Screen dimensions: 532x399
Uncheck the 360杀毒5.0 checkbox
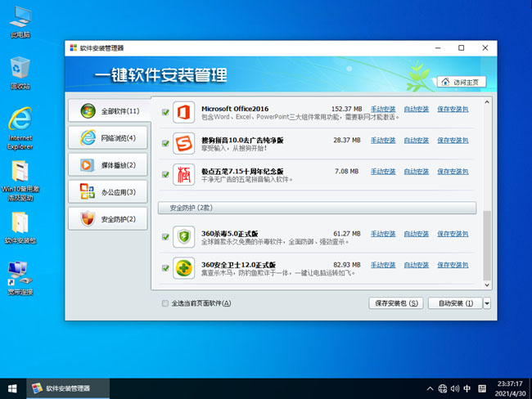click(165, 237)
